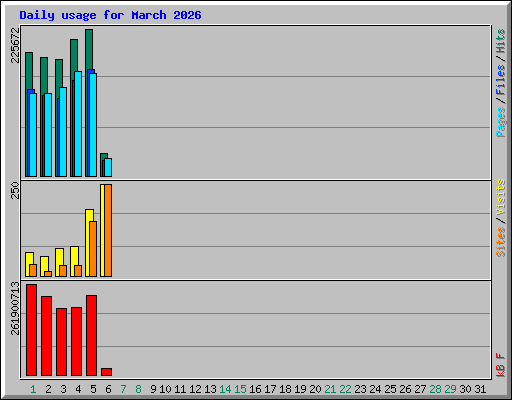This screenshot has width=512, height=400.
Task: Click day 8 on the x-axis
Action: click(x=138, y=389)
